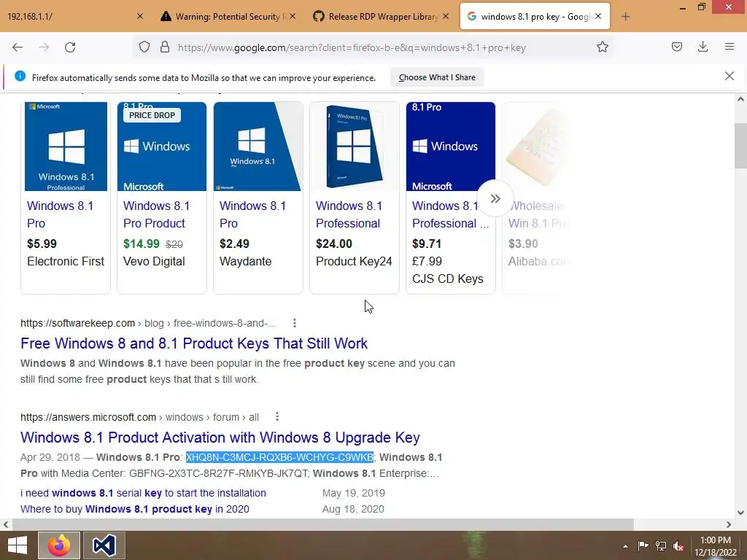Click the horizontal scrollbar thumb
The width and height of the screenshot is (747, 560).
(x=323, y=524)
